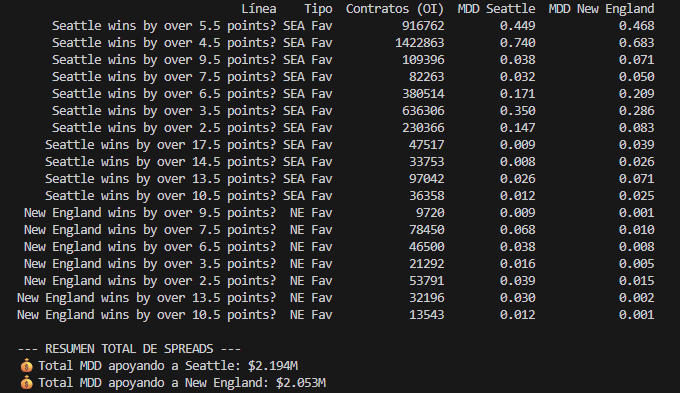Click the contracts value 97042
This screenshot has width=680, height=393.
pyautogui.click(x=426, y=178)
